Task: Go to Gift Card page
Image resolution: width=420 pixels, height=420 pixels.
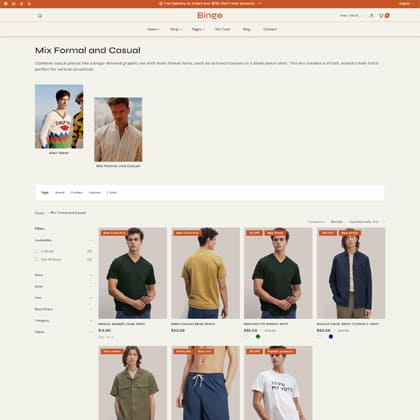Action: pos(222,29)
